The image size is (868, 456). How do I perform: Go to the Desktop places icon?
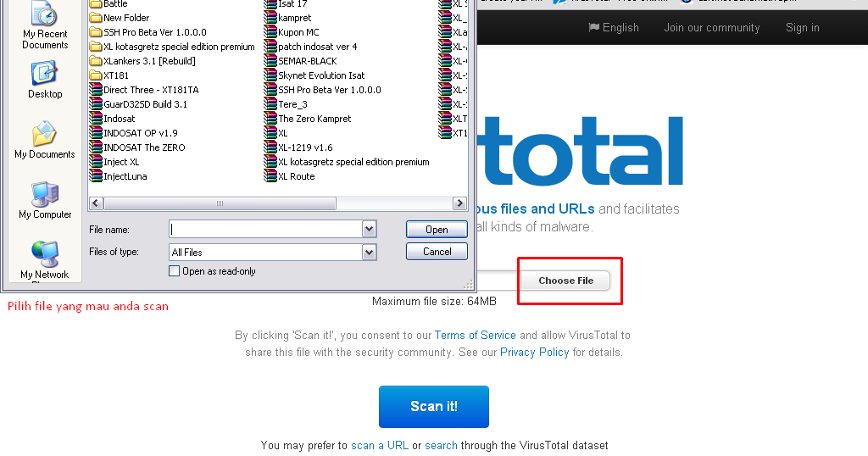click(44, 74)
